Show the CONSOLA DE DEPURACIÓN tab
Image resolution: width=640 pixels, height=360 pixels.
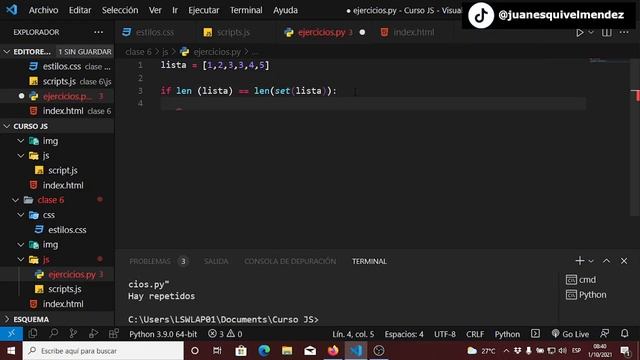(x=290, y=261)
